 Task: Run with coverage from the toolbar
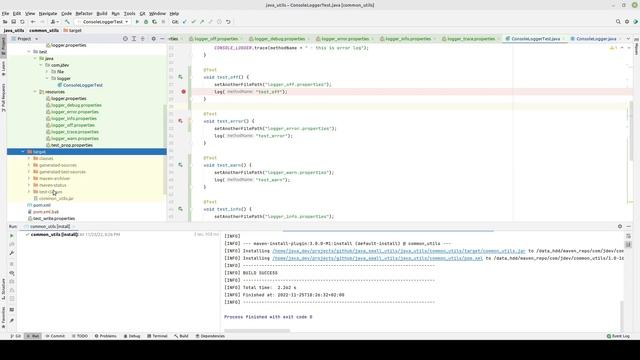coord(154,22)
